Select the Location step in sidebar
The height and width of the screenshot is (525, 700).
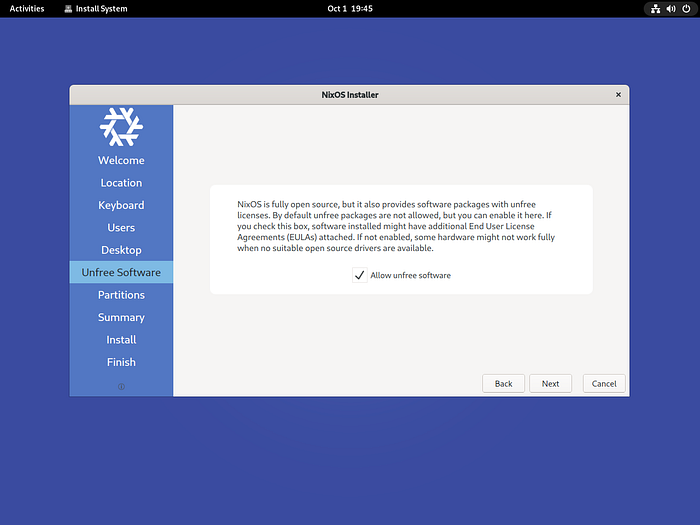(x=121, y=183)
